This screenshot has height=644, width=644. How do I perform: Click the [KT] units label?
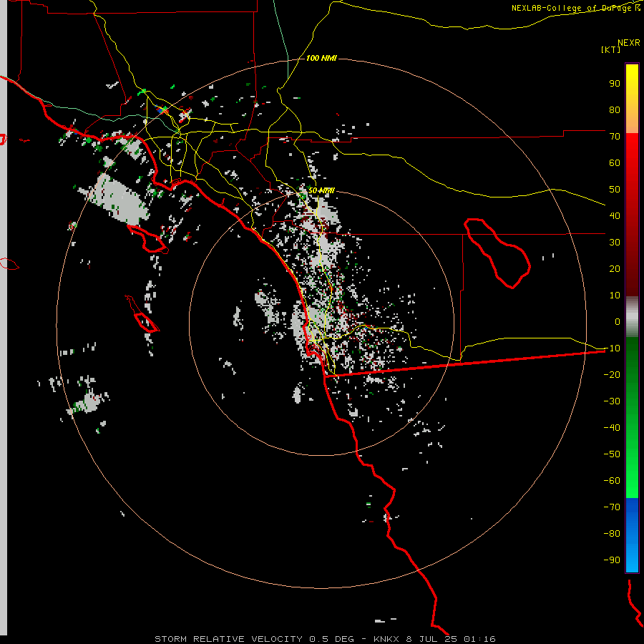coord(610,49)
